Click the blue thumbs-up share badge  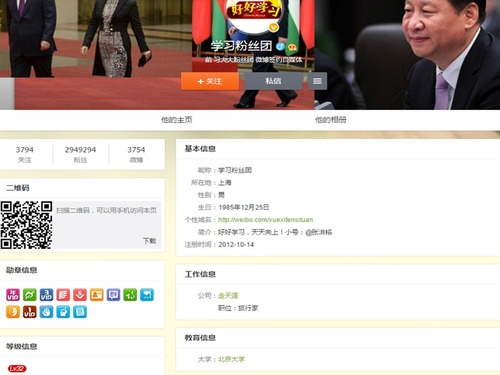tap(63, 312)
